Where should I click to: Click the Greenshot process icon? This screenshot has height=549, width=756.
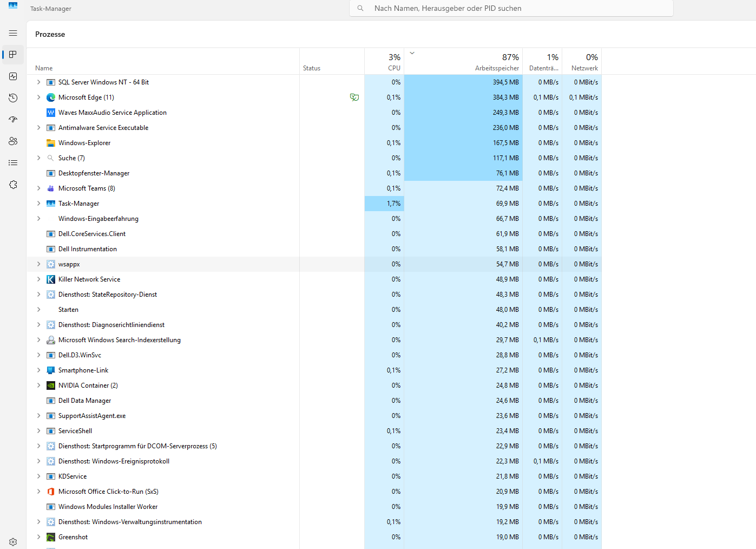[51, 537]
